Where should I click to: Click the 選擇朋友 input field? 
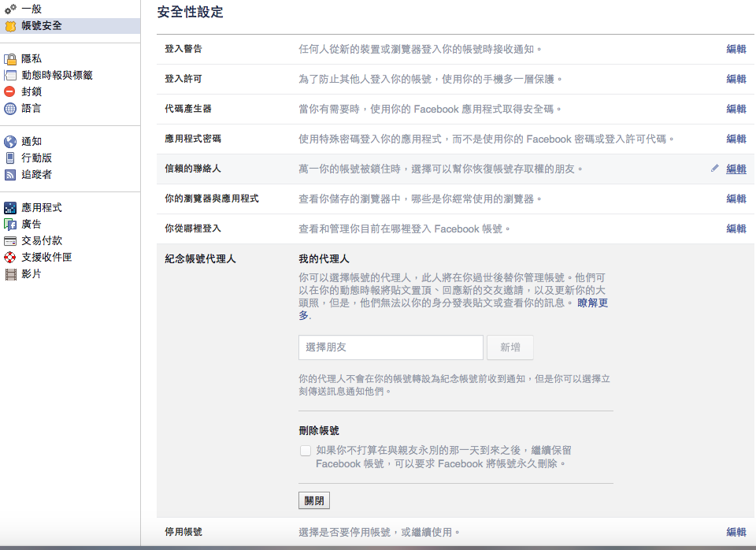tap(391, 347)
